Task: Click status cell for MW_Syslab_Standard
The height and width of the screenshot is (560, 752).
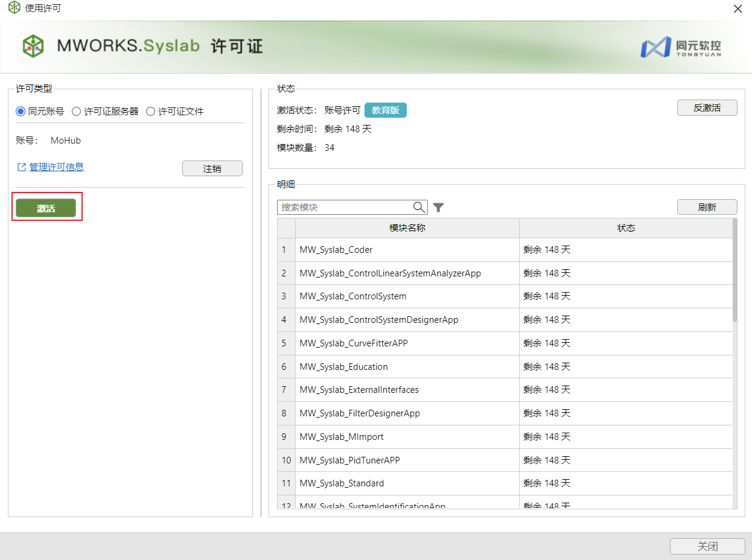Action: pos(626,483)
